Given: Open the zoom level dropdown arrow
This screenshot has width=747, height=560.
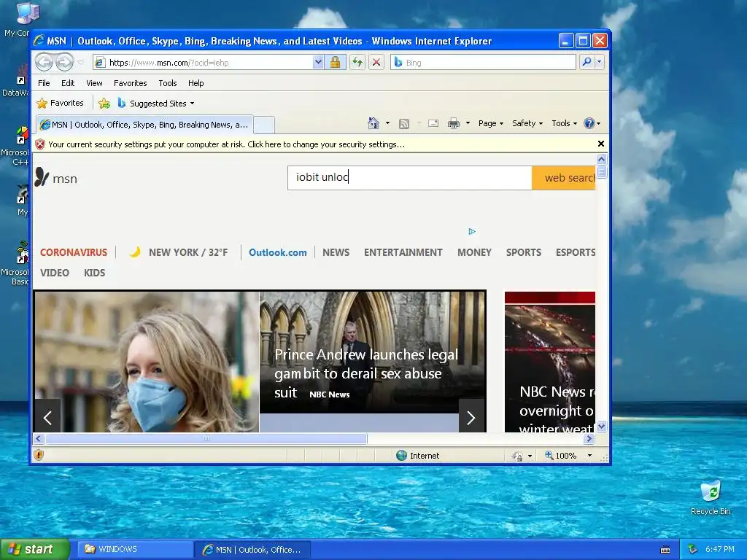Looking at the screenshot, I should (x=589, y=456).
